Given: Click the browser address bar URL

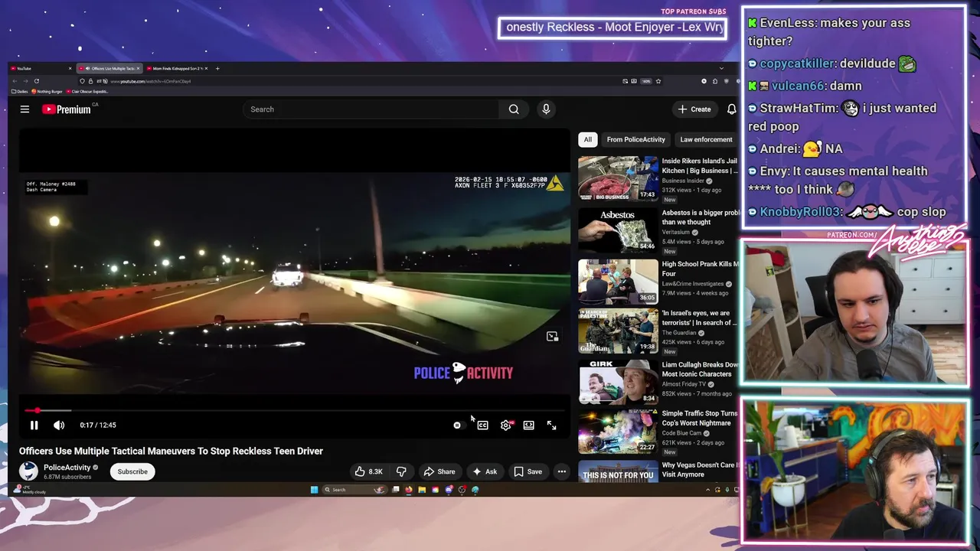Looking at the screenshot, I should [150, 81].
